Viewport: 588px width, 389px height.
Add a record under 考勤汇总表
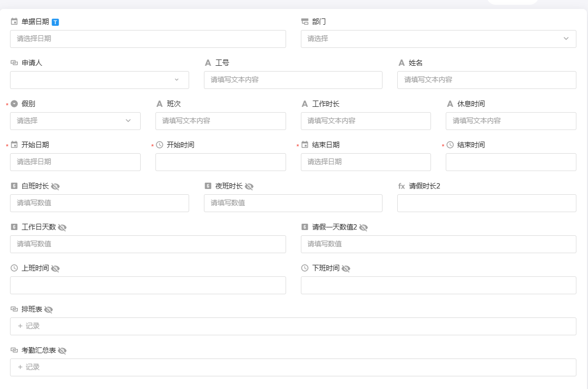pyautogui.click(x=29, y=367)
